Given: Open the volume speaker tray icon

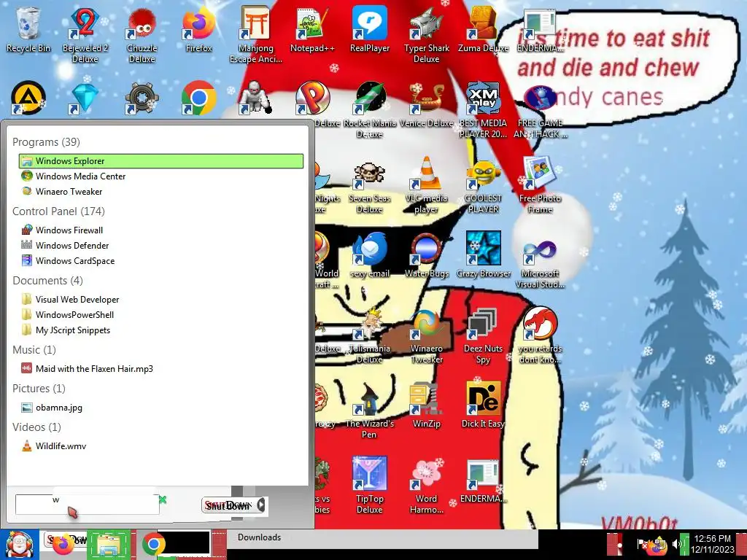Looking at the screenshot, I should 676,543.
